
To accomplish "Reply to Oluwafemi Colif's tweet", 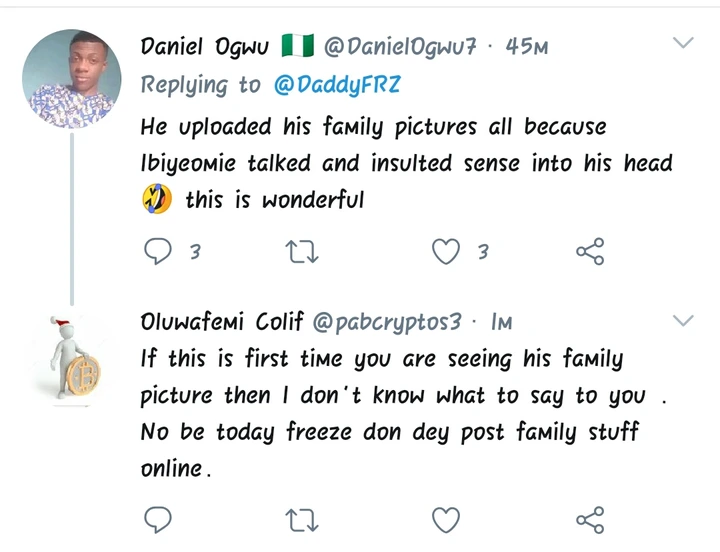I will coord(158,519).
